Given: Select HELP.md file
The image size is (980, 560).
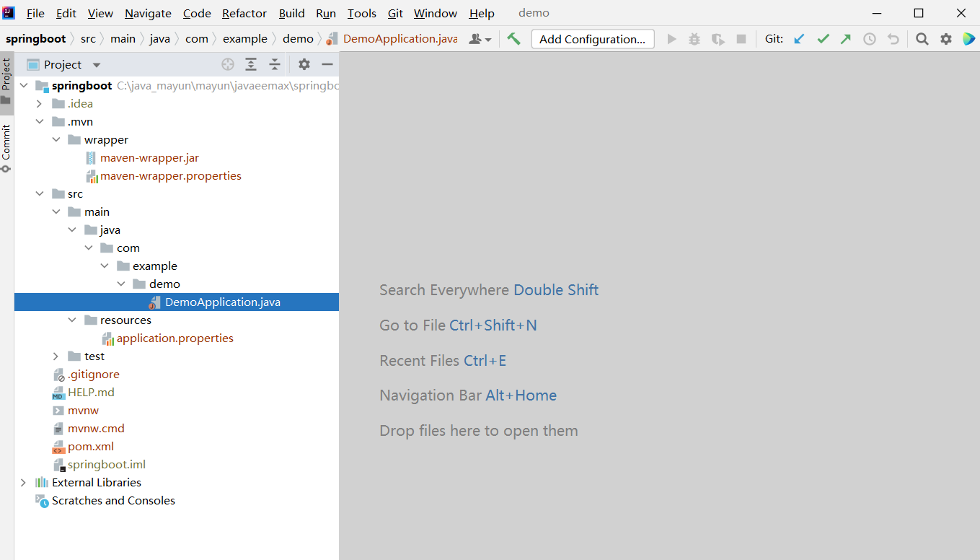Looking at the screenshot, I should 91,393.
